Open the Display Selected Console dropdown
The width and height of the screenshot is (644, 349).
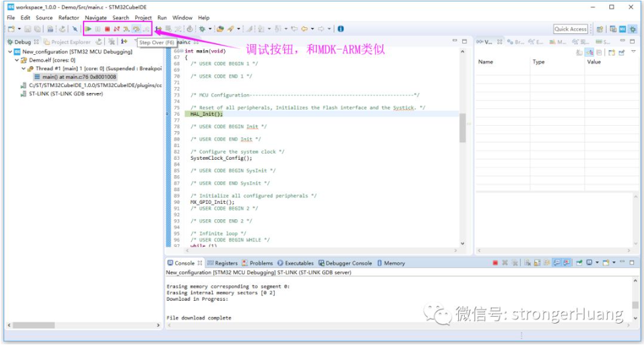pos(597,262)
